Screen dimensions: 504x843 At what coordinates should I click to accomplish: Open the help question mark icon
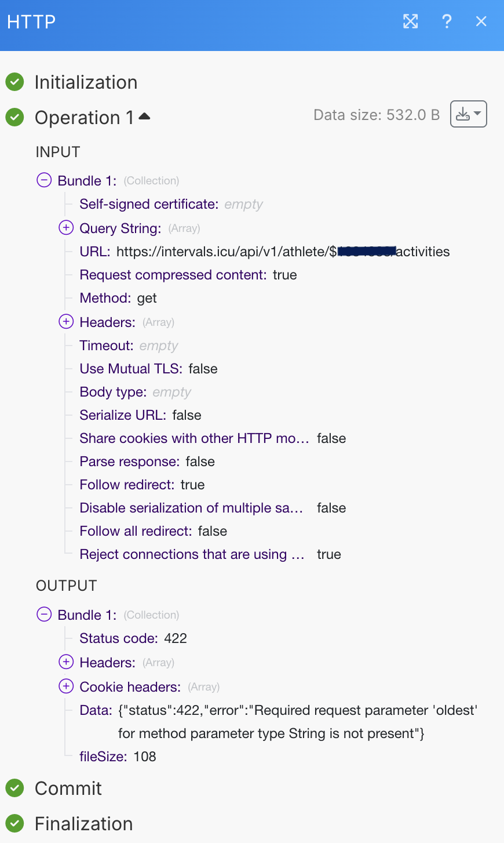pos(447,21)
